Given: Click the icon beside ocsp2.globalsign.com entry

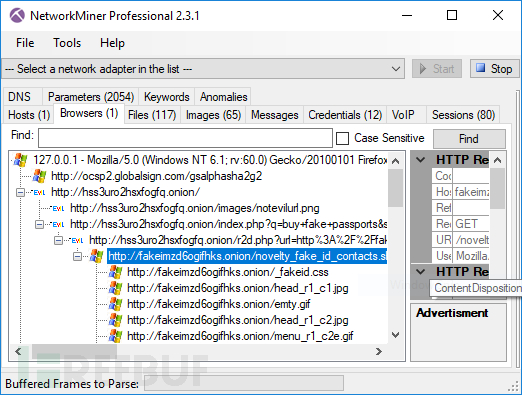Looking at the screenshot, I should tap(39, 176).
